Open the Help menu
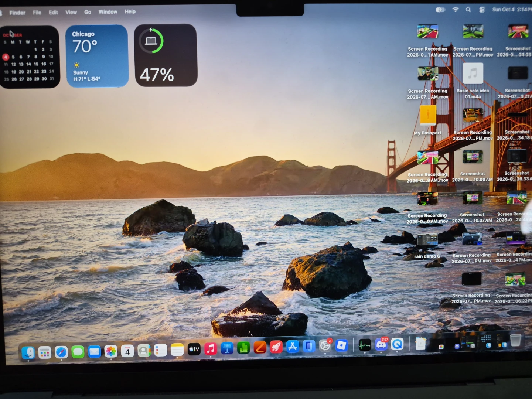The height and width of the screenshot is (399, 532). (130, 11)
